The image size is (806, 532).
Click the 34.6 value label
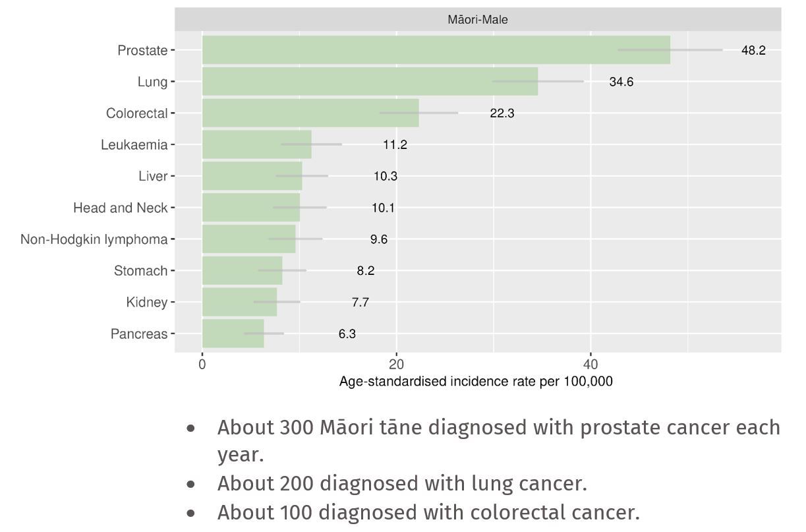coord(621,82)
